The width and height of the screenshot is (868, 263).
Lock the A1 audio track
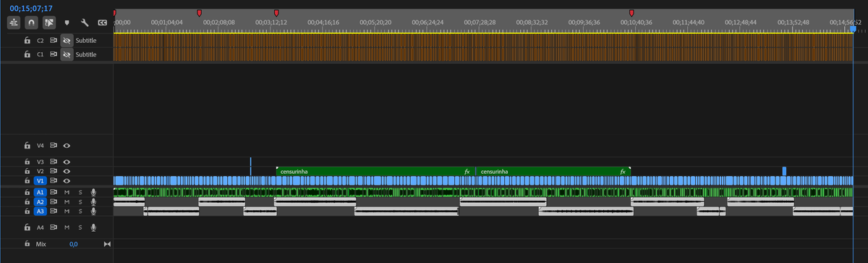point(27,192)
